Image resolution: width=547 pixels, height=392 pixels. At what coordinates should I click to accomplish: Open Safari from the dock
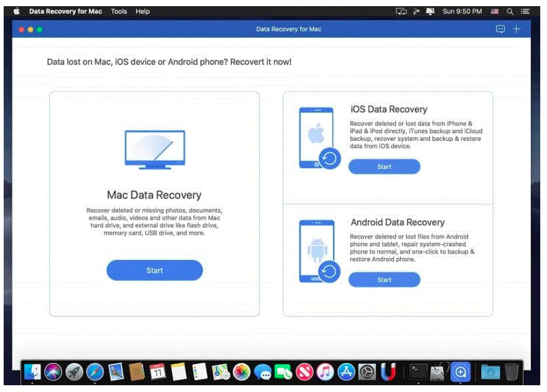click(95, 372)
